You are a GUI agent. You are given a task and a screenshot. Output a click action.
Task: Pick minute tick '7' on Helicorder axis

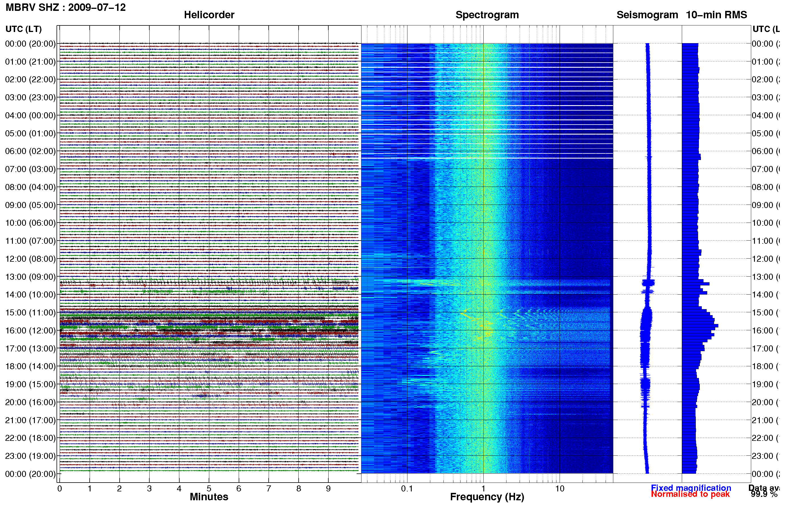click(269, 489)
